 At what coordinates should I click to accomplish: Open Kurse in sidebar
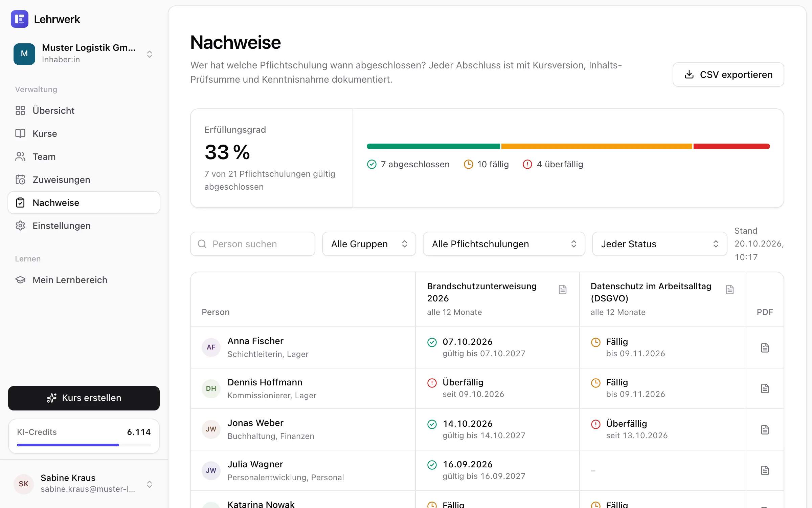point(84,133)
